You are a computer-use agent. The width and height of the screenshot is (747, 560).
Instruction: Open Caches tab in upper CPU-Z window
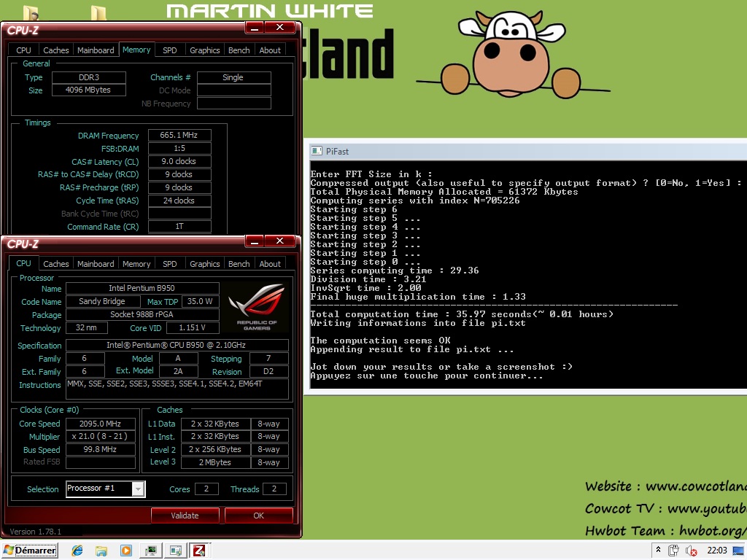55,50
